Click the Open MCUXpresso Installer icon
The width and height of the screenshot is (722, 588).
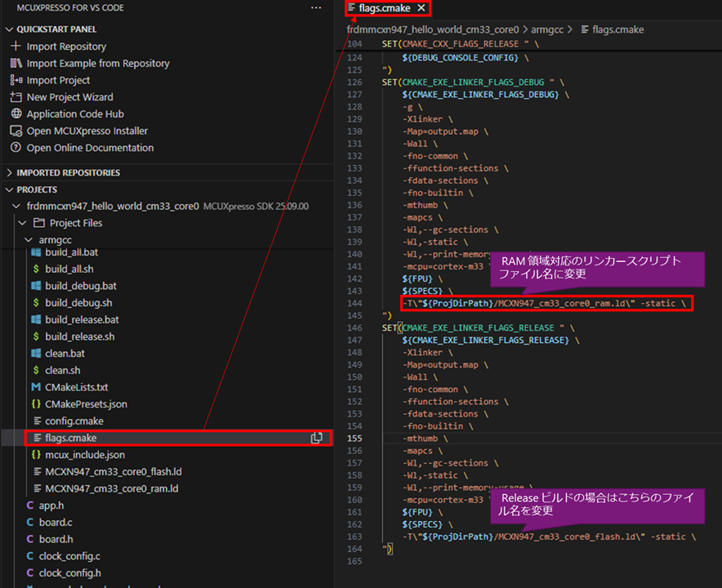pos(18,131)
